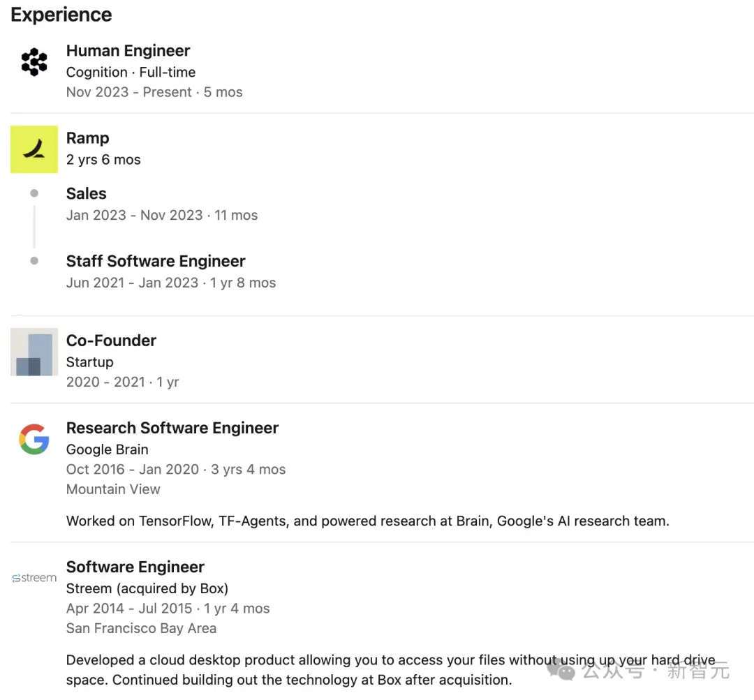Click the Ramp company name
Screen dimensions: 754x700
pos(88,138)
